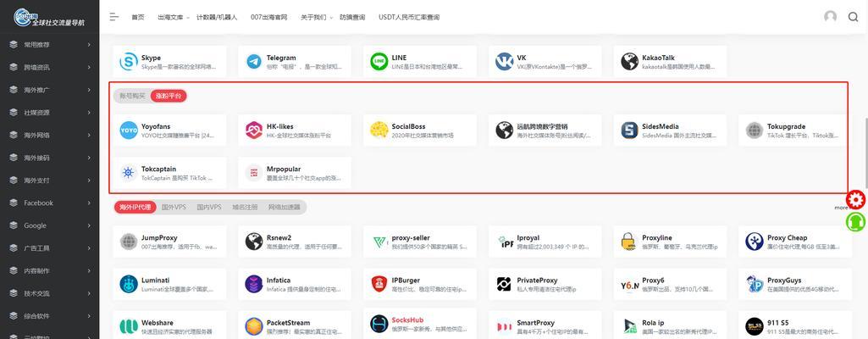Open the Proxy6 card
The width and height of the screenshot is (868, 339).
671,284
